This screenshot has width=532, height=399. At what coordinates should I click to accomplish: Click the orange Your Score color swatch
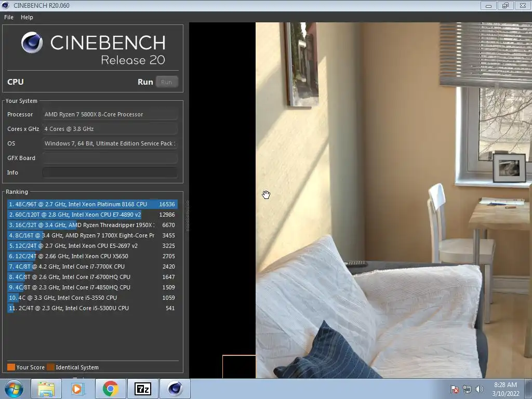pyautogui.click(x=11, y=367)
